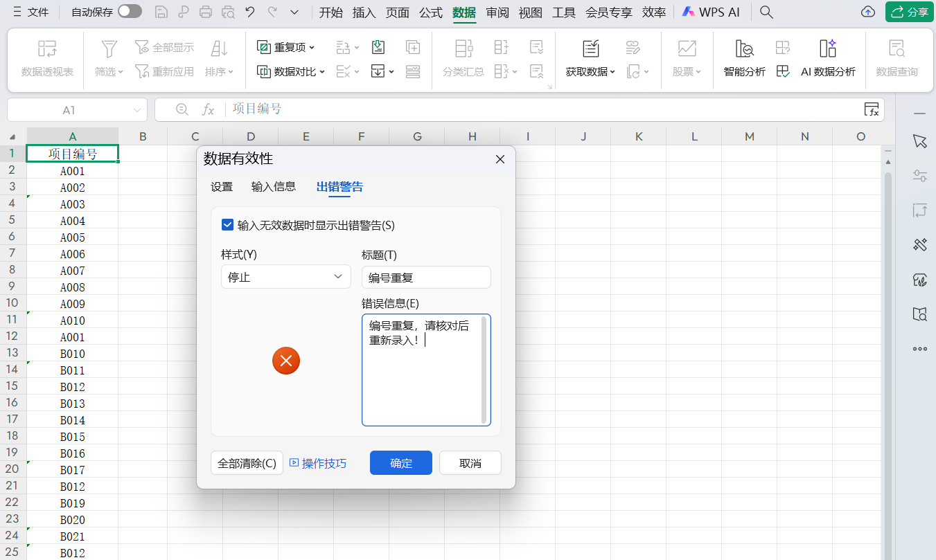Open the more options ellipsis in sidebar
The image size is (936, 560).
[x=919, y=349]
